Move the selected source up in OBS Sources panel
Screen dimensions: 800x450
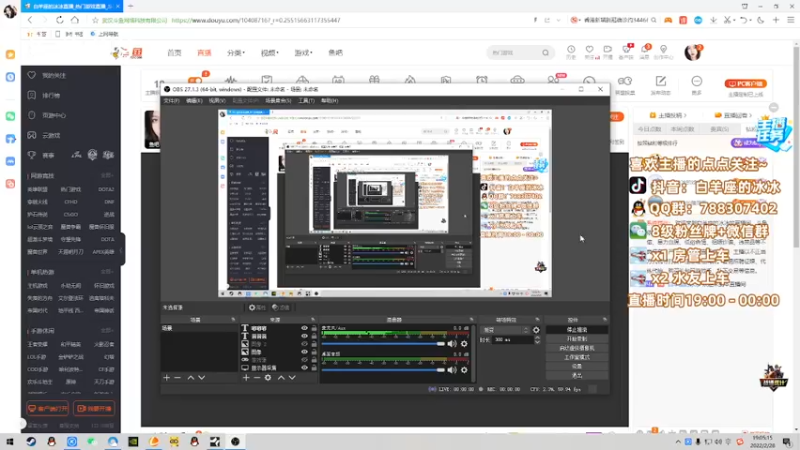click(x=281, y=378)
